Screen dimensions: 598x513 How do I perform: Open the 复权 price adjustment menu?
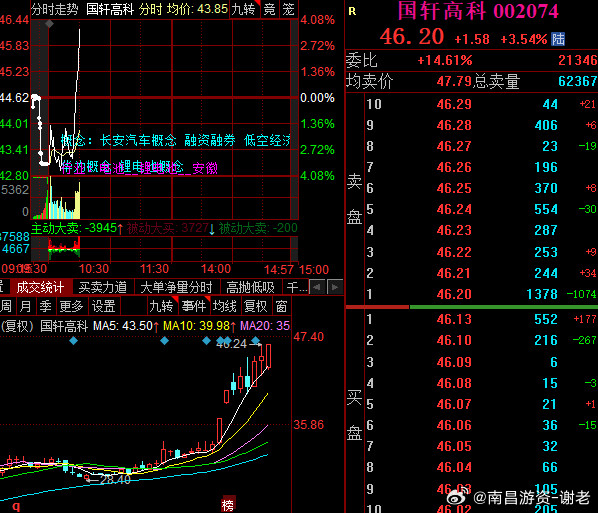pos(256,306)
